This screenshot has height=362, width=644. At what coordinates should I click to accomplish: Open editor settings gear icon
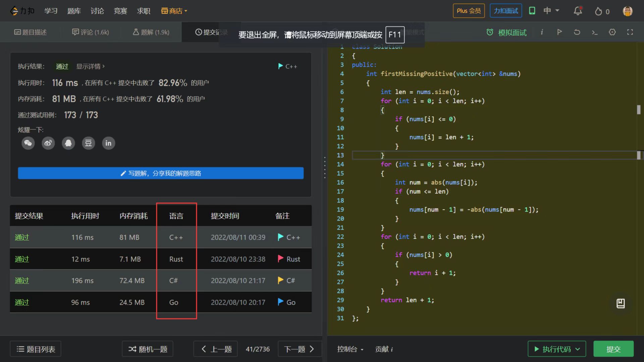click(612, 32)
